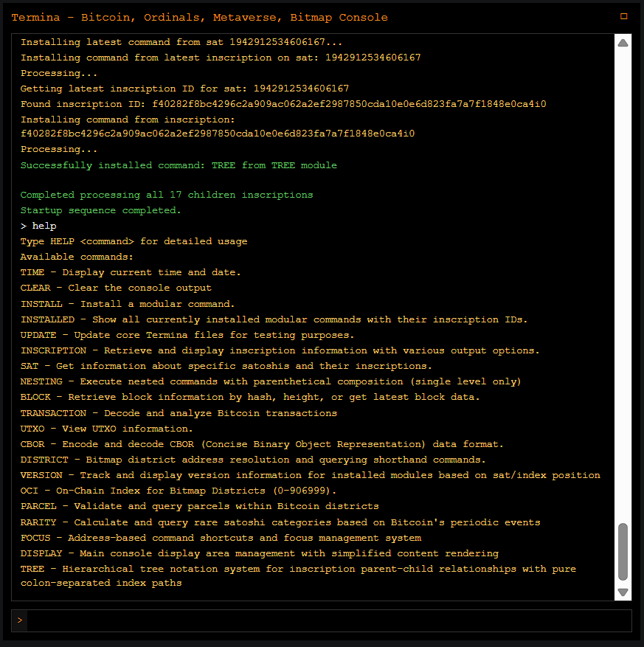Screen dimensions: 644x647
Task: Select the RARITY command line
Action: click(x=280, y=522)
